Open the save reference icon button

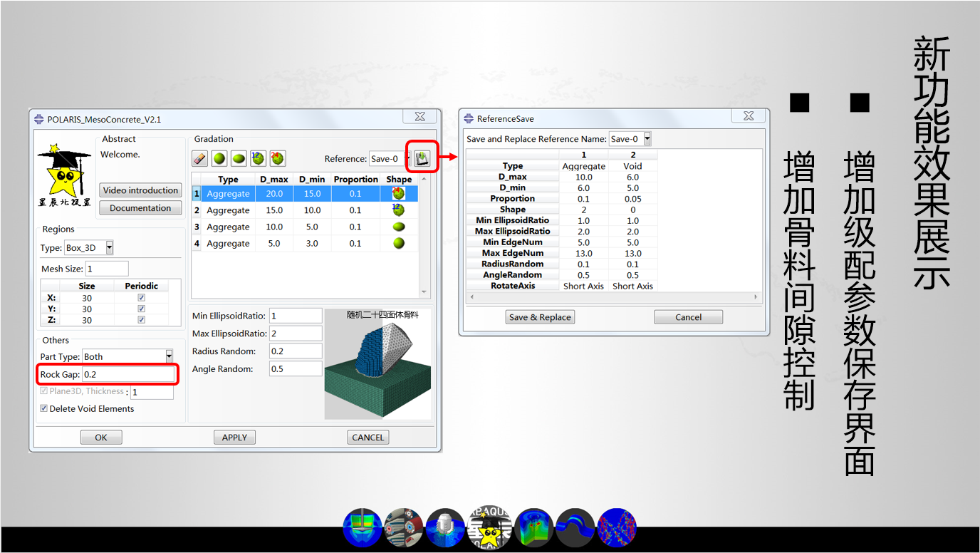[422, 158]
